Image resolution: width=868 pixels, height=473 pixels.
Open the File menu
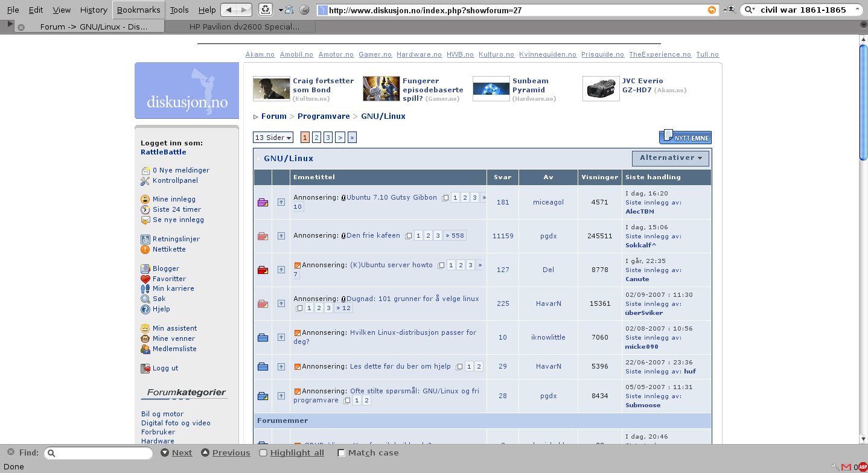click(x=13, y=10)
